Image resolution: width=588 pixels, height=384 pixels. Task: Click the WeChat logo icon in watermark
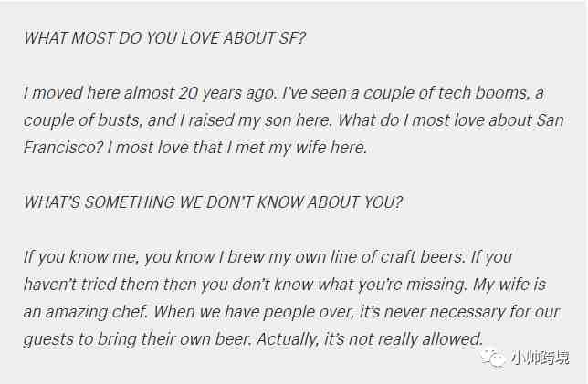coord(494,358)
